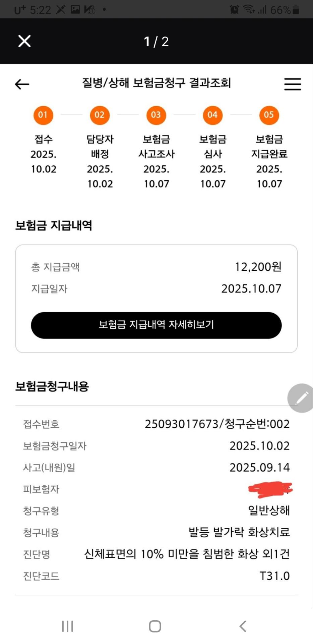Tap step 05 보험금 지급완료 circle
This screenshot has height=644, width=313.
(269, 115)
